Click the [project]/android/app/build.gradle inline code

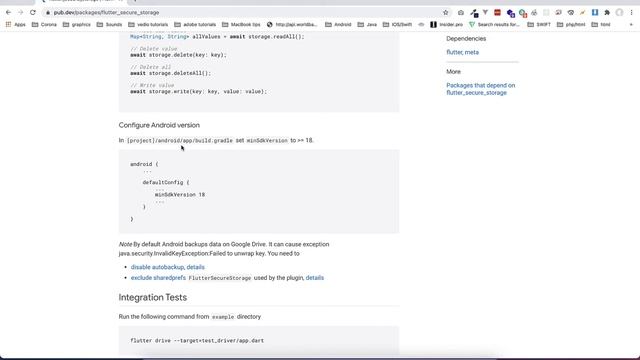180,140
